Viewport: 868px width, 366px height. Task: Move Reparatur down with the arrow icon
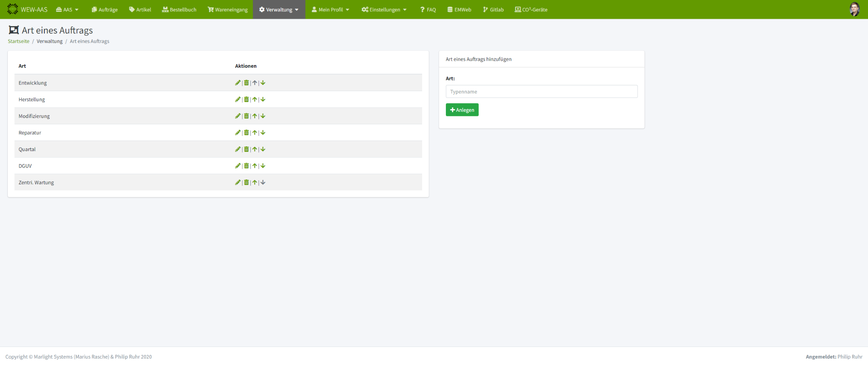[263, 133]
